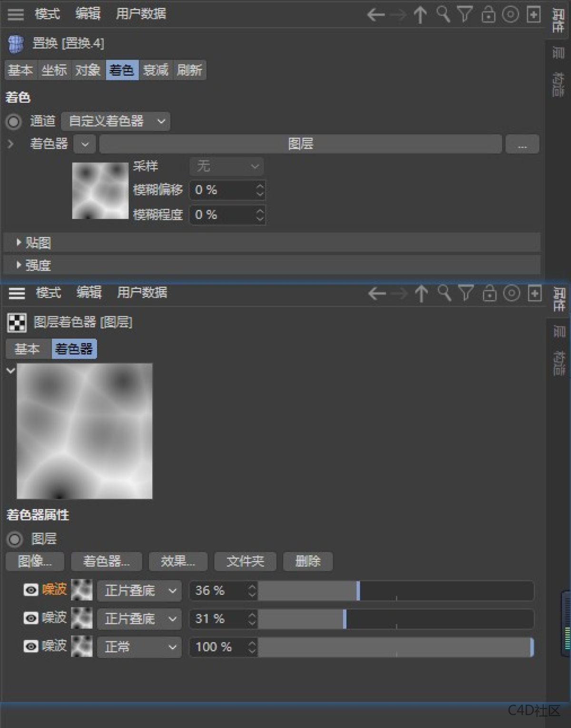Open the 自定义着色器 channel dropdown
Image resolution: width=571 pixels, height=728 pixels.
(x=115, y=121)
